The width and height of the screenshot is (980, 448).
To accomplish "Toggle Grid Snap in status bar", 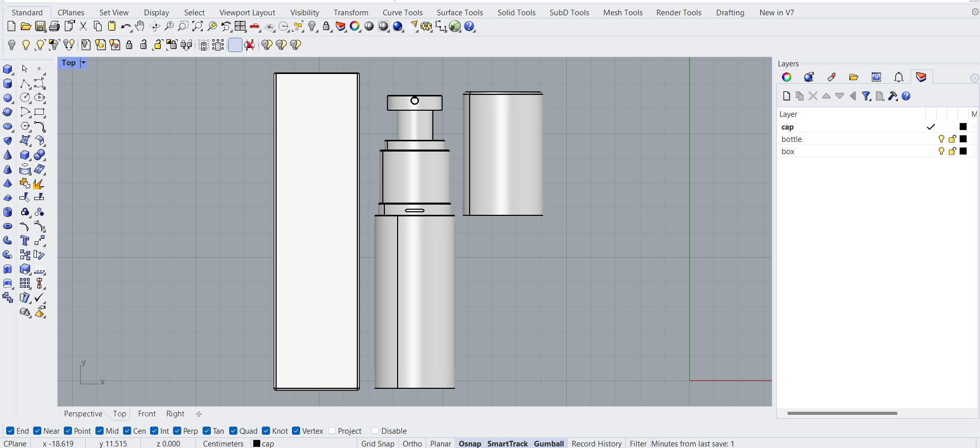I will pos(378,443).
